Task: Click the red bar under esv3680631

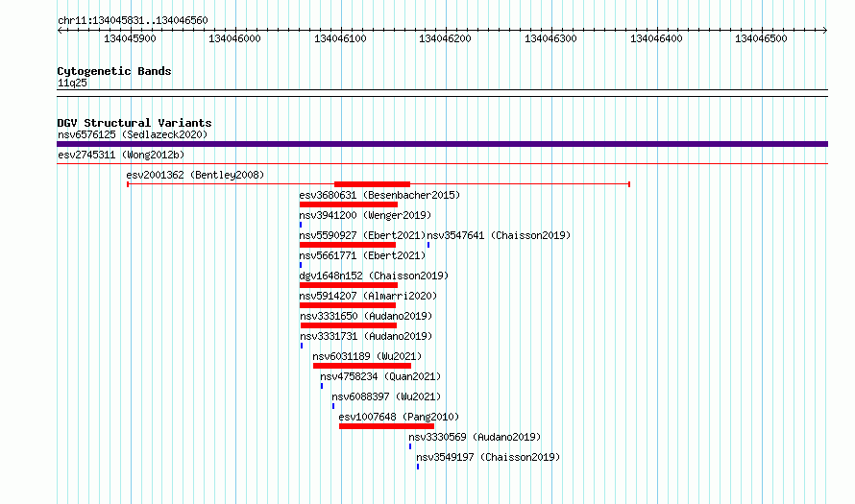Action: pyautogui.click(x=349, y=204)
